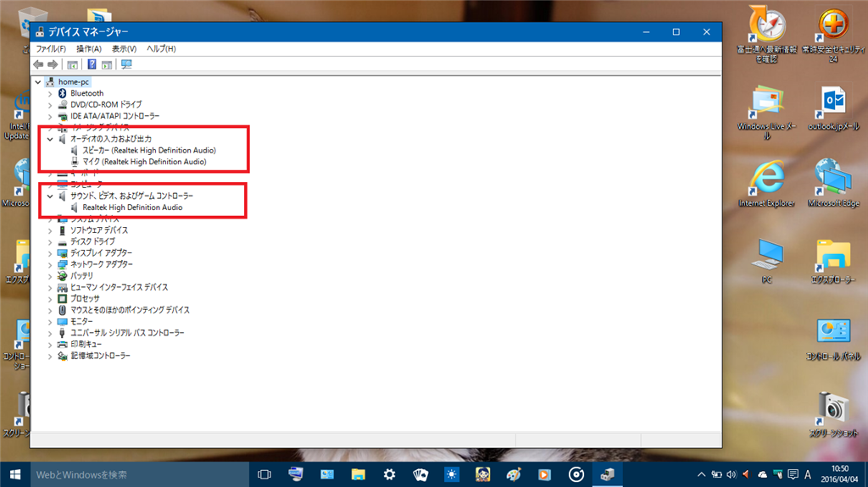Select the エクスプローラー desktop shortcut

point(833,261)
